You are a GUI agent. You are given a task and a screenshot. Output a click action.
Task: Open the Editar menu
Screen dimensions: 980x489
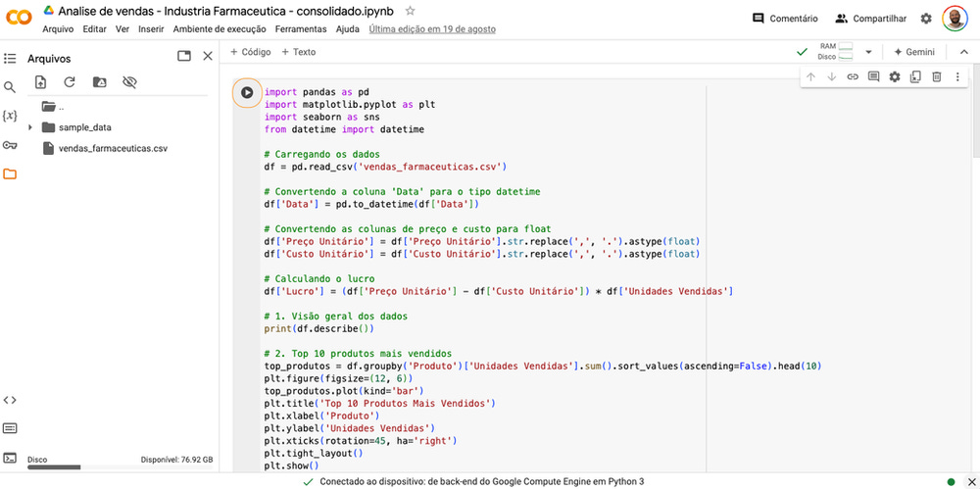tap(94, 28)
